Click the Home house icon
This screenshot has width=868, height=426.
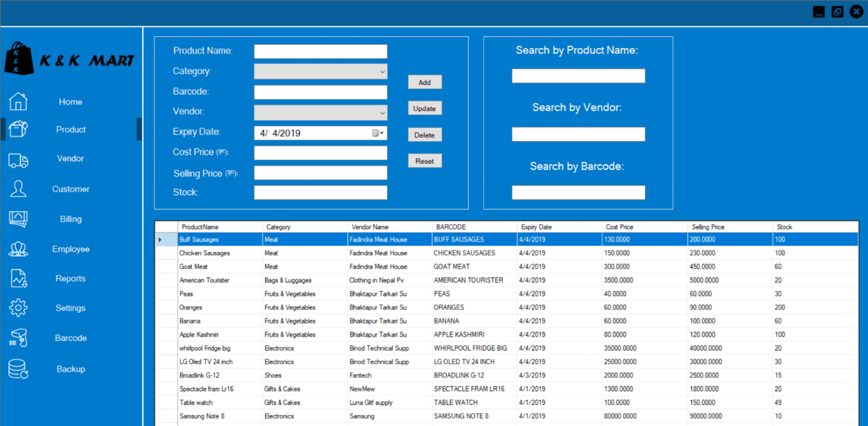pyautogui.click(x=18, y=101)
